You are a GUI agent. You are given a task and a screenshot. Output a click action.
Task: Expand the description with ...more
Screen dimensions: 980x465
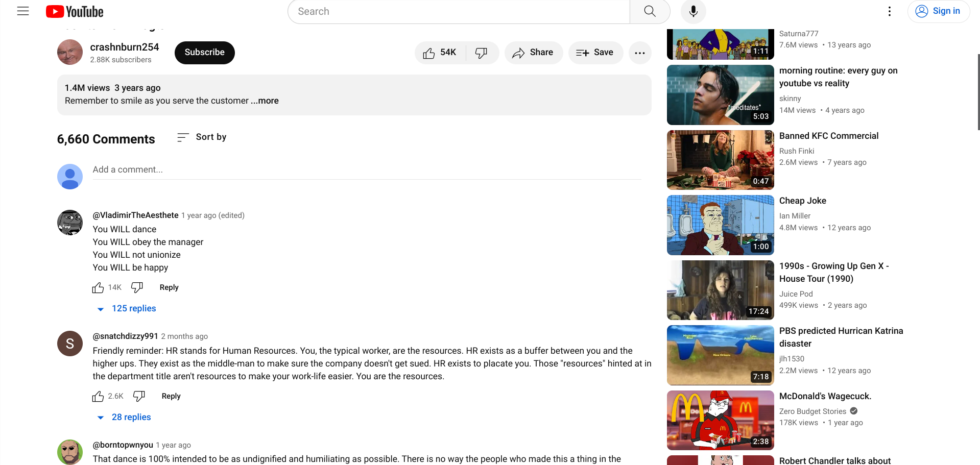(265, 101)
